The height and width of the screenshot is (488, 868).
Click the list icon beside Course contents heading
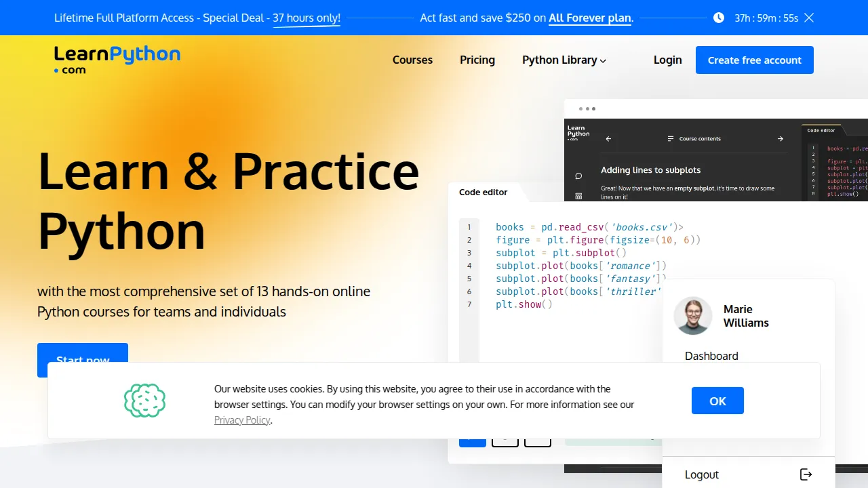[x=670, y=138]
